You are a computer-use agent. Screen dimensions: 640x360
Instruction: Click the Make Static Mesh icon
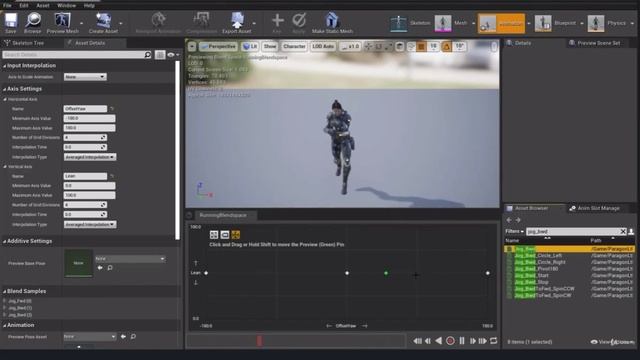coord(332,22)
